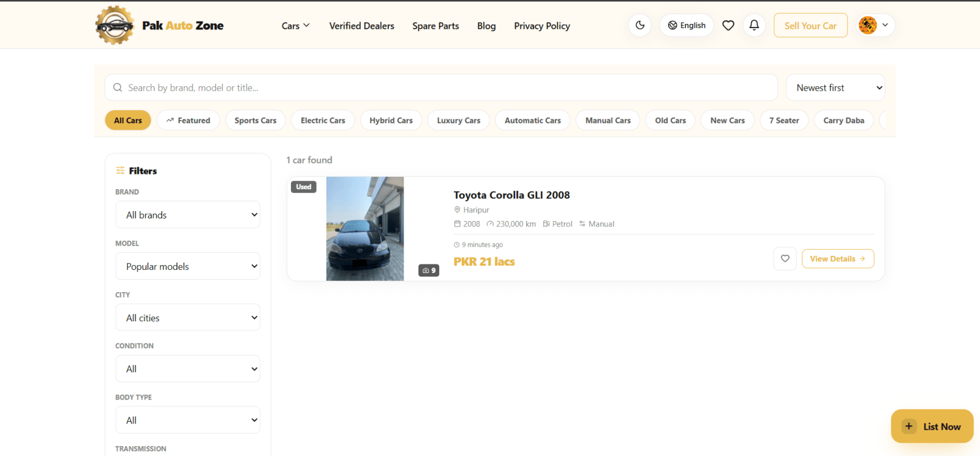The image size is (980, 456).
Task: Open the wishlist heart icon in header
Action: tap(728, 25)
